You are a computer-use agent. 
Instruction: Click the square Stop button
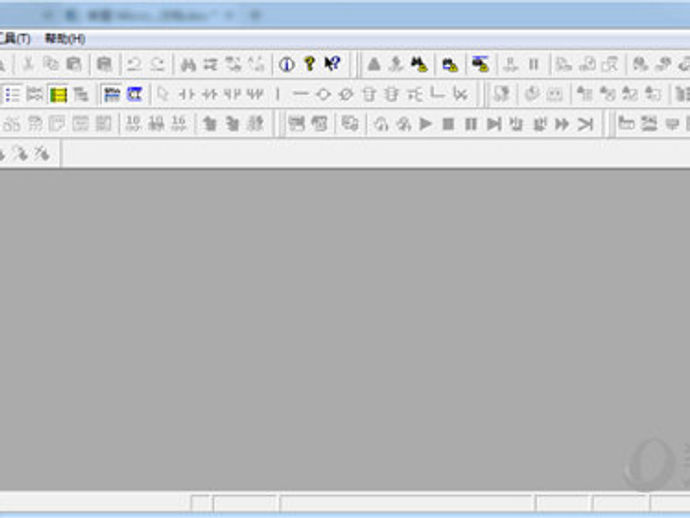pos(448,124)
